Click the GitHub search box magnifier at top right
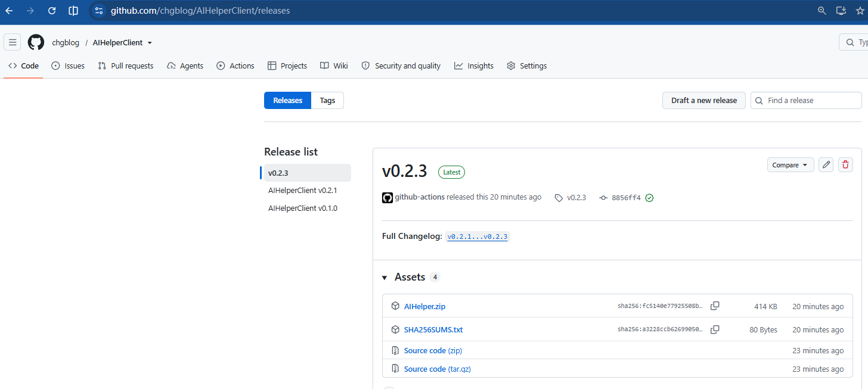The width and height of the screenshot is (868, 389). tap(850, 42)
